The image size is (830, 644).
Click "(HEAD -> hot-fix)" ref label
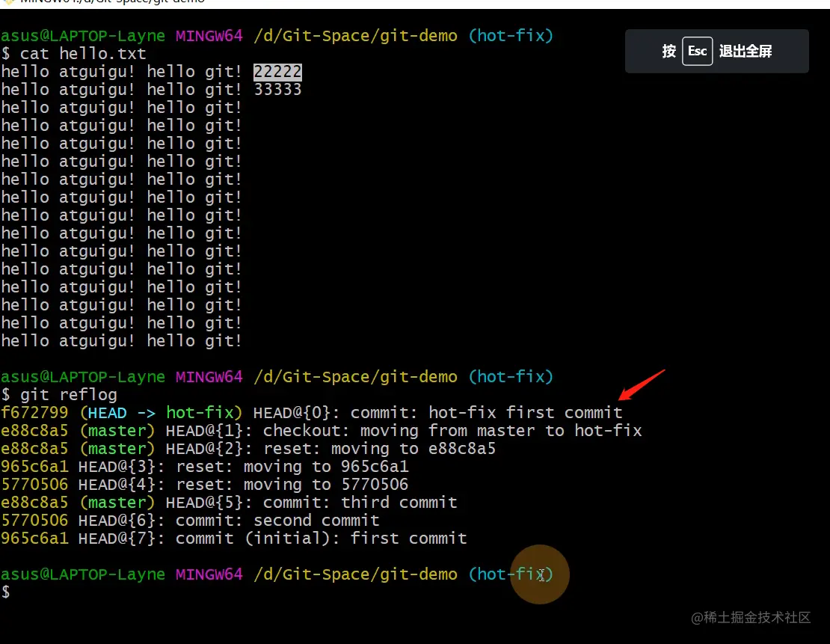click(161, 413)
